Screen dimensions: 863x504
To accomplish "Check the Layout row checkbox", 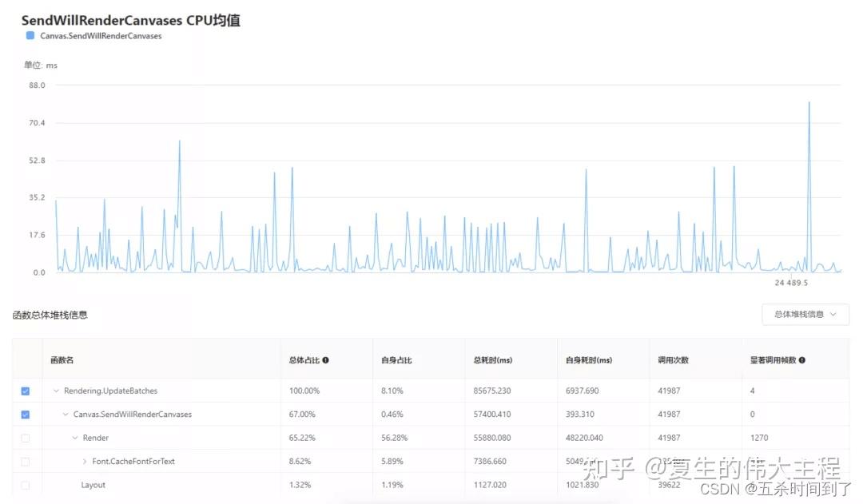I will 25,485.
